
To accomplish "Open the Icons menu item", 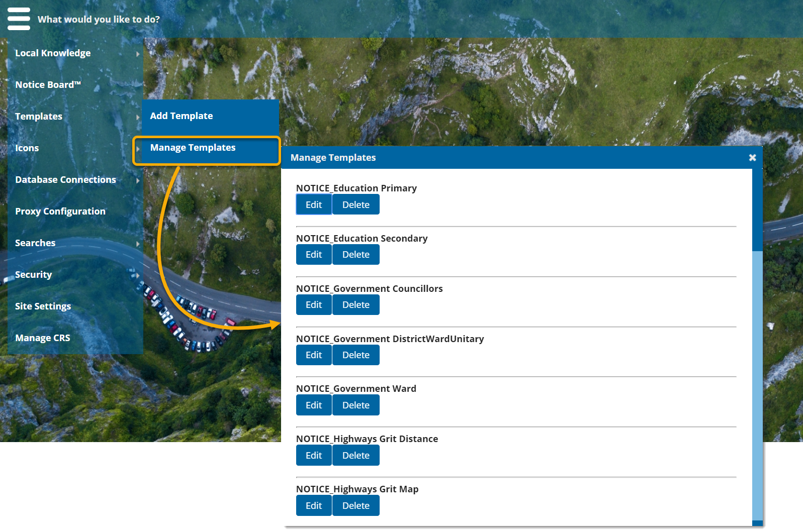I will 27,148.
